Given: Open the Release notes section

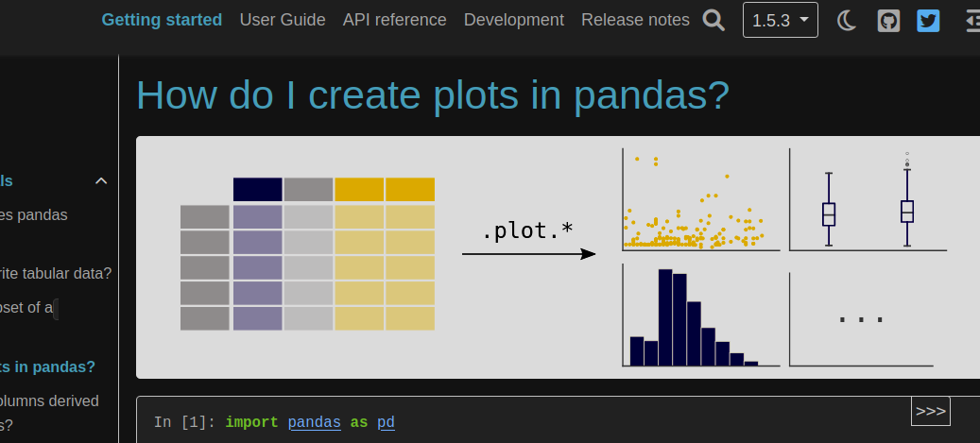Looking at the screenshot, I should 635,20.
